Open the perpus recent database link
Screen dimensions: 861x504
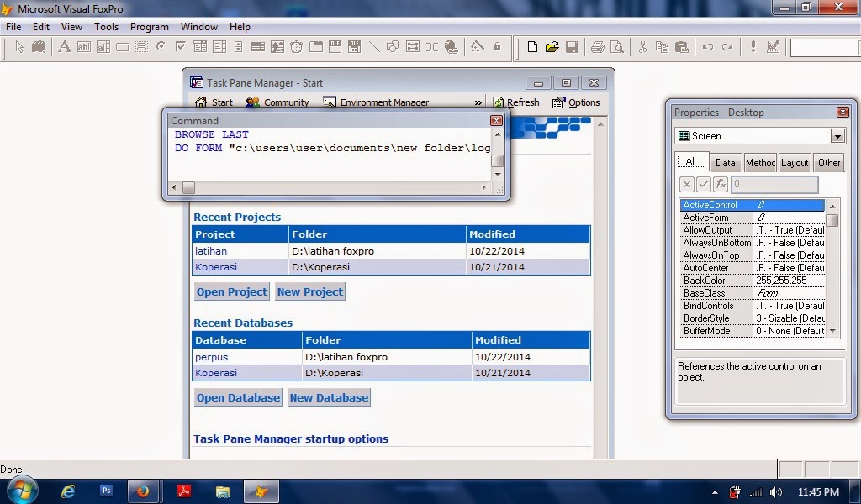click(x=211, y=357)
